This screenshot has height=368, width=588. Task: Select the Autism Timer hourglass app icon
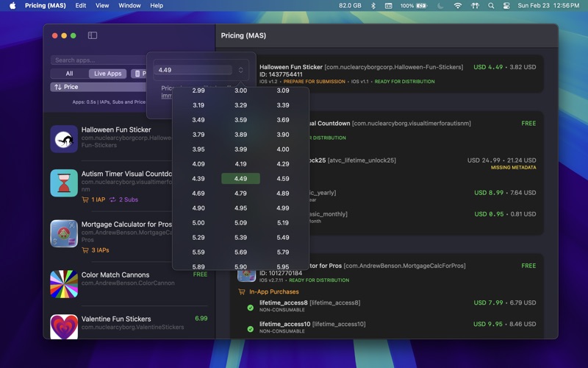click(64, 183)
